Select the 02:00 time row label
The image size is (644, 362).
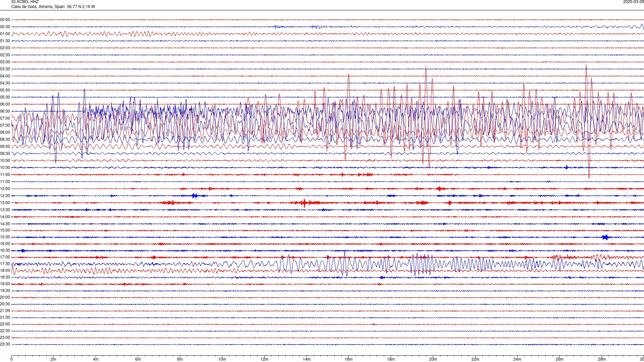point(5,48)
